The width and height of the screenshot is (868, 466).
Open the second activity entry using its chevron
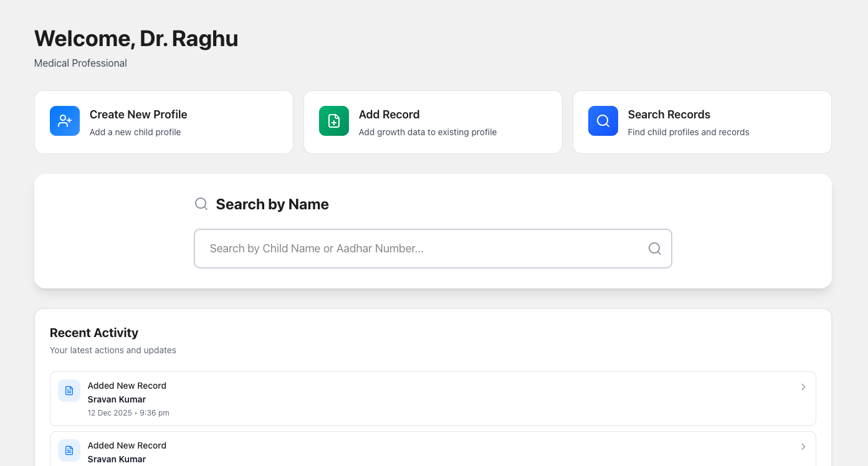pos(803,447)
